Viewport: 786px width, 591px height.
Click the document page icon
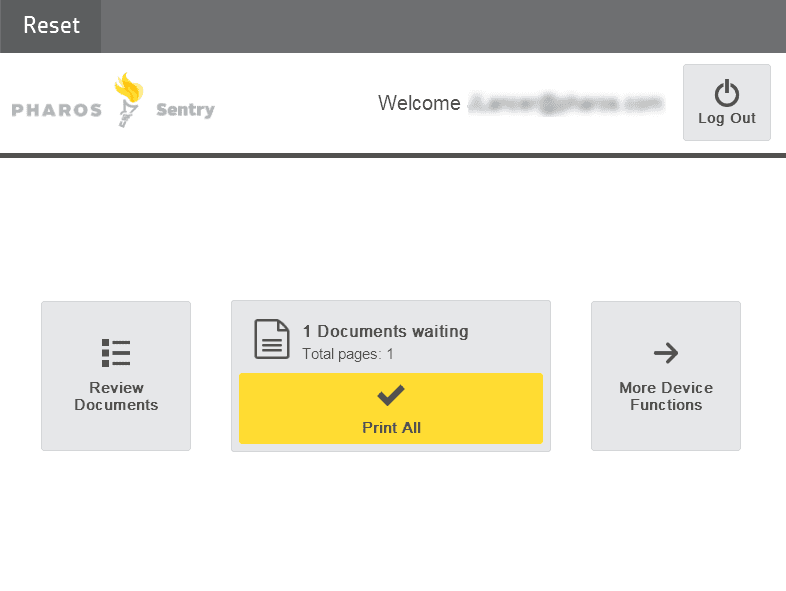[272, 339]
